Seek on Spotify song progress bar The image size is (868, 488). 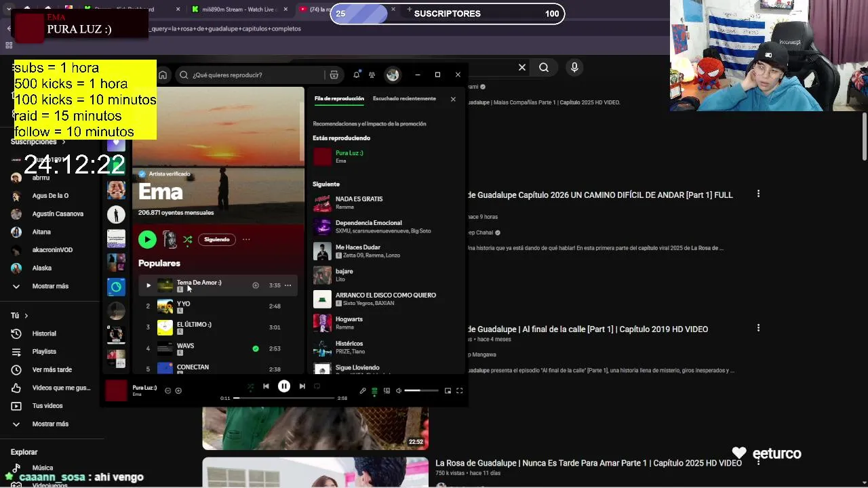point(284,398)
